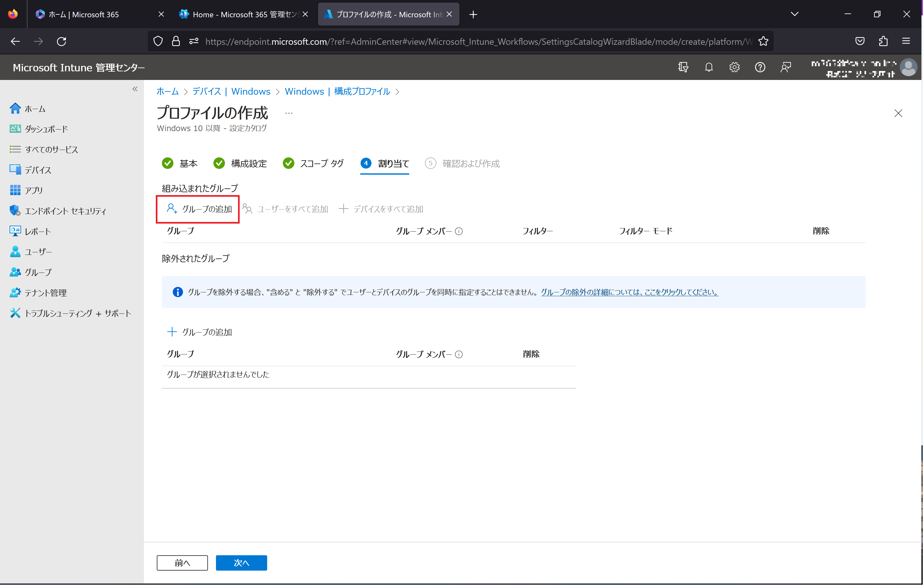Select the 割り当て step
This screenshot has height=585, width=924.
click(385, 164)
